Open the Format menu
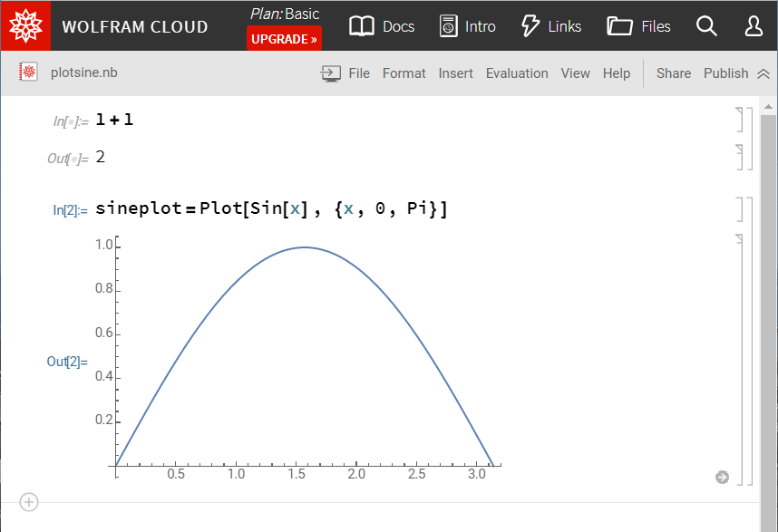The height and width of the screenshot is (532, 778). click(404, 73)
